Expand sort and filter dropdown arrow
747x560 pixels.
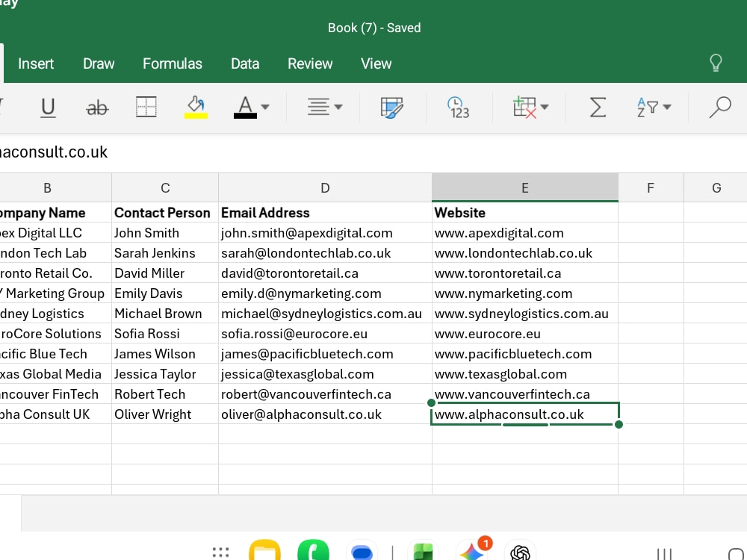(667, 107)
